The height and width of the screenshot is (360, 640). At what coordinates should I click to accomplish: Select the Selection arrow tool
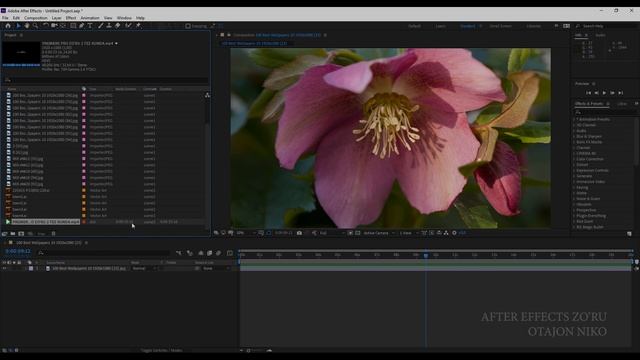(18, 25)
